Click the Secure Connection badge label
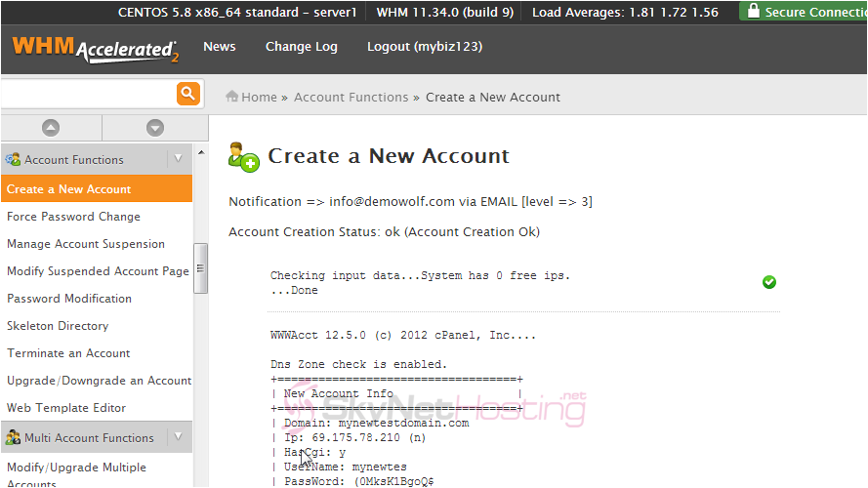 tap(815, 12)
